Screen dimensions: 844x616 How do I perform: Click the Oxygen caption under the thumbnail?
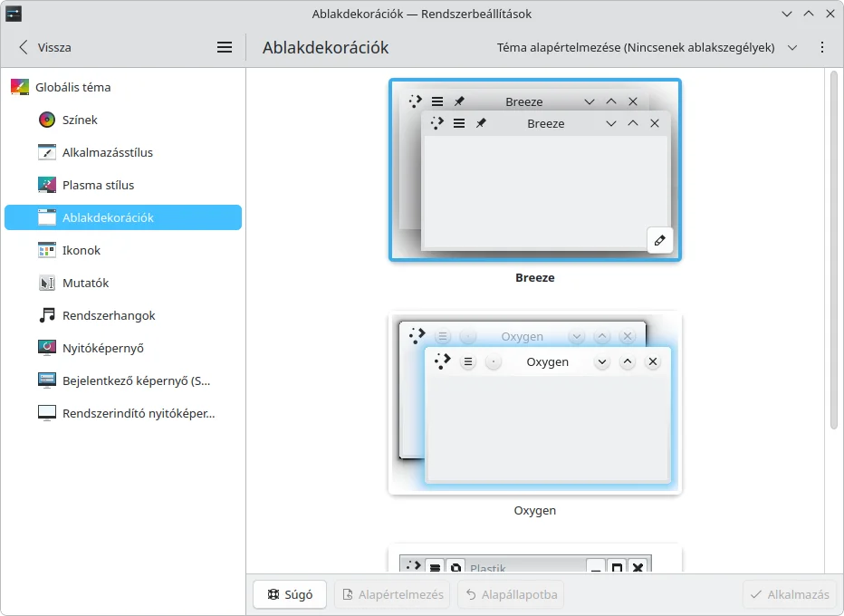535,510
